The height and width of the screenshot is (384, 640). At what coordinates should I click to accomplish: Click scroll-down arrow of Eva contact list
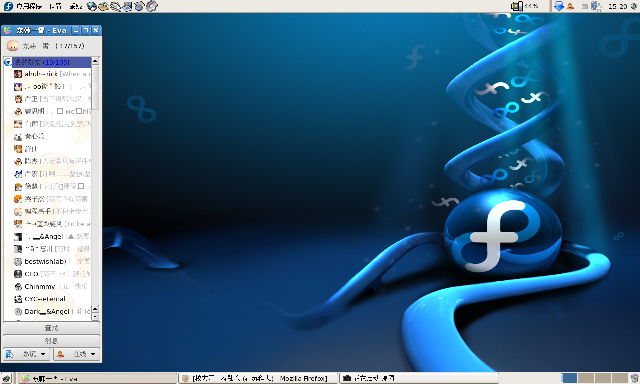(x=95, y=317)
